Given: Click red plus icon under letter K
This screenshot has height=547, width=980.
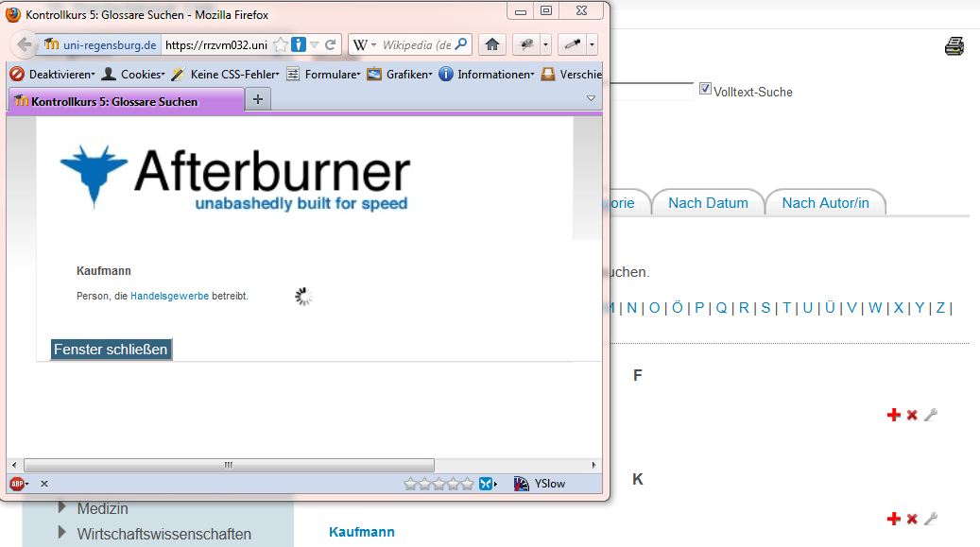Looking at the screenshot, I should pyautogui.click(x=894, y=519).
